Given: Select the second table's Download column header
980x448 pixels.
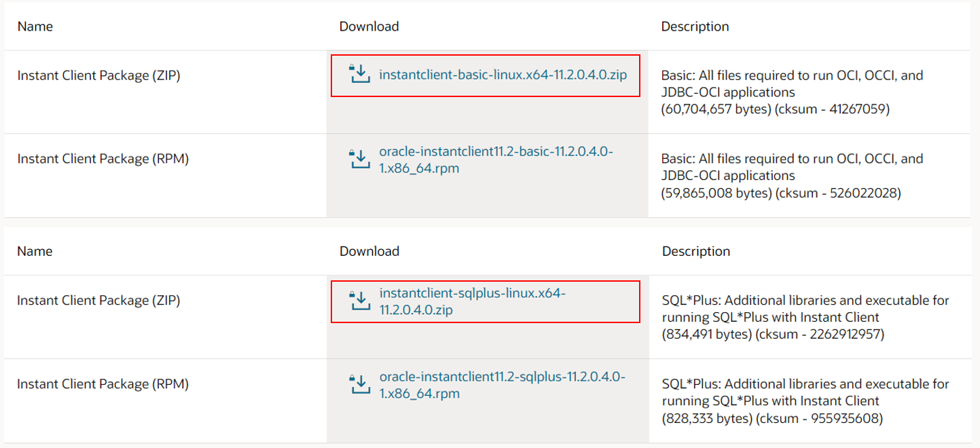Looking at the screenshot, I should click(369, 251).
